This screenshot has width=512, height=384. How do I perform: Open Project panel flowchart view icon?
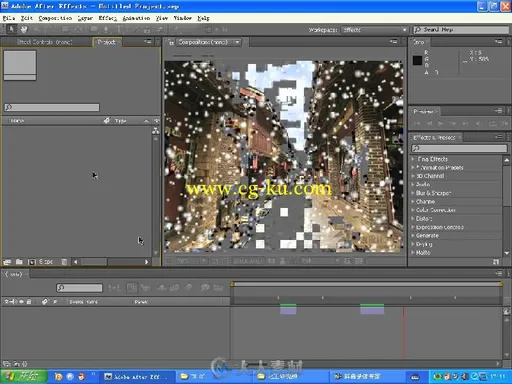pyautogui.click(x=156, y=131)
